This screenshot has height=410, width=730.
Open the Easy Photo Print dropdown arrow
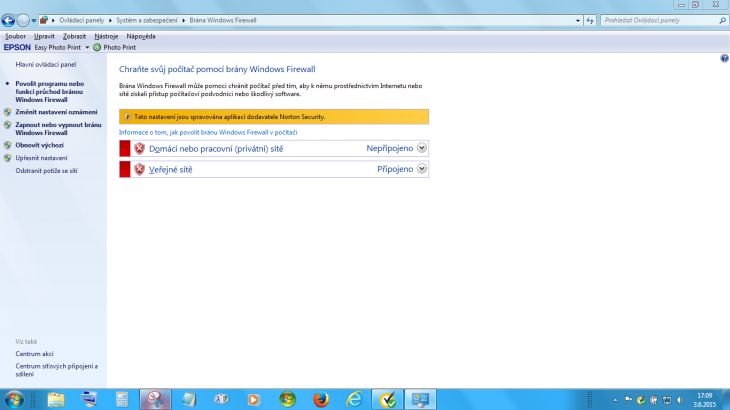click(x=87, y=47)
